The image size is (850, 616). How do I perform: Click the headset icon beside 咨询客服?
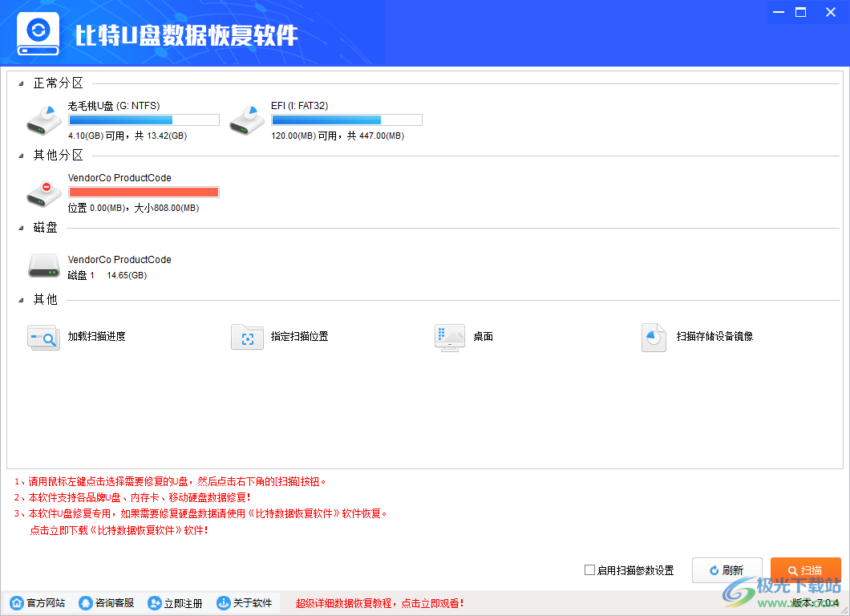(x=86, y=603)
